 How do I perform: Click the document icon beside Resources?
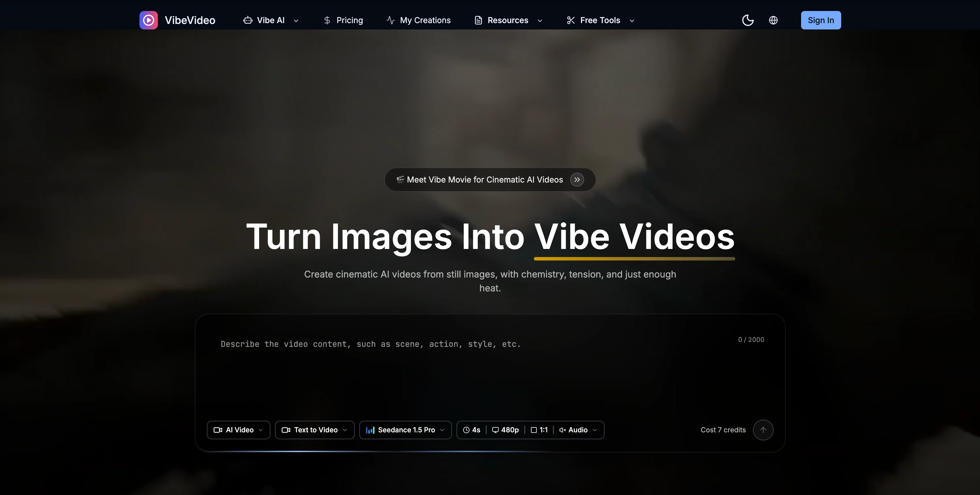(x=478, y=20)
